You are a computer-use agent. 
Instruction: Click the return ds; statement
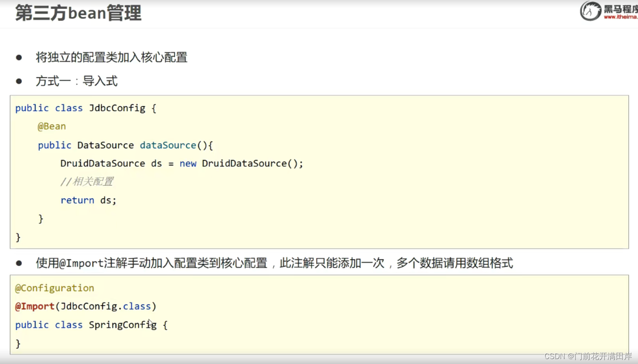89,200
